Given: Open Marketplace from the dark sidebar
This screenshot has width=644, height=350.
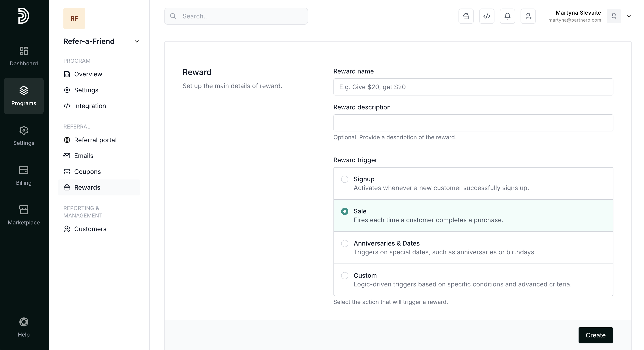Looking at the screenshot, I should point(24,215).
